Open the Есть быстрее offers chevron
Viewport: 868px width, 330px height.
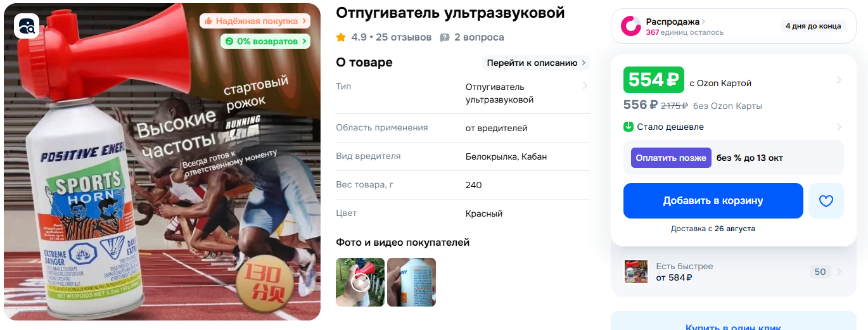[x=839, y=272]
